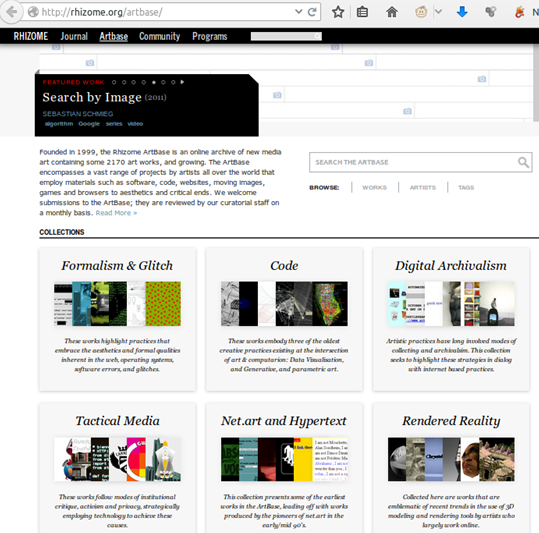The width and height of the screenshot is (539, 533).
Task: Reload the page with the refresh icon
Action: (312, 12)
